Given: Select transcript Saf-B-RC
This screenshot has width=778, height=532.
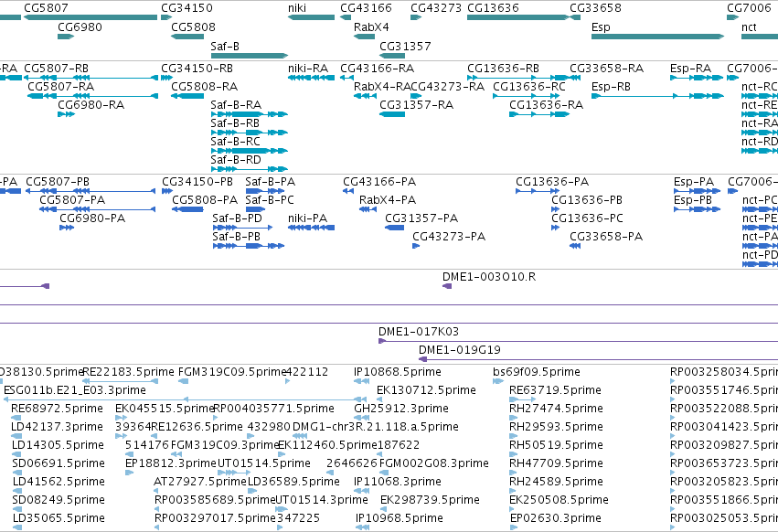Looking at the screenshot, I should coord(250,151).
